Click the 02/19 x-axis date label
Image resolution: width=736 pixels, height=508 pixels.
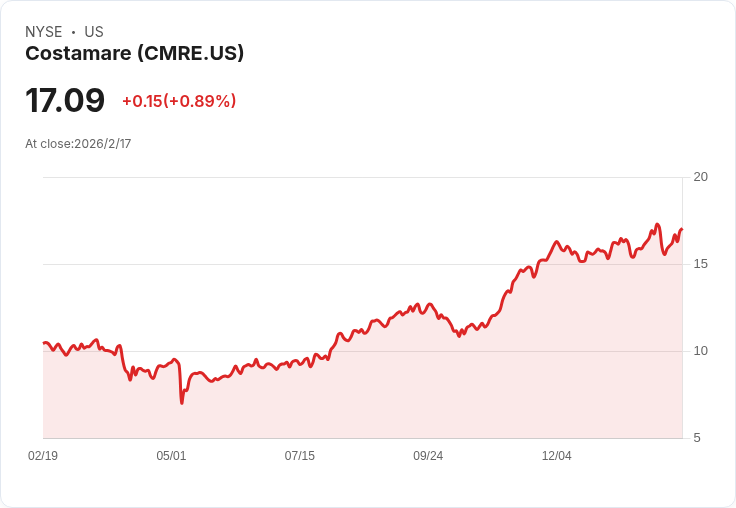point(43,456)
